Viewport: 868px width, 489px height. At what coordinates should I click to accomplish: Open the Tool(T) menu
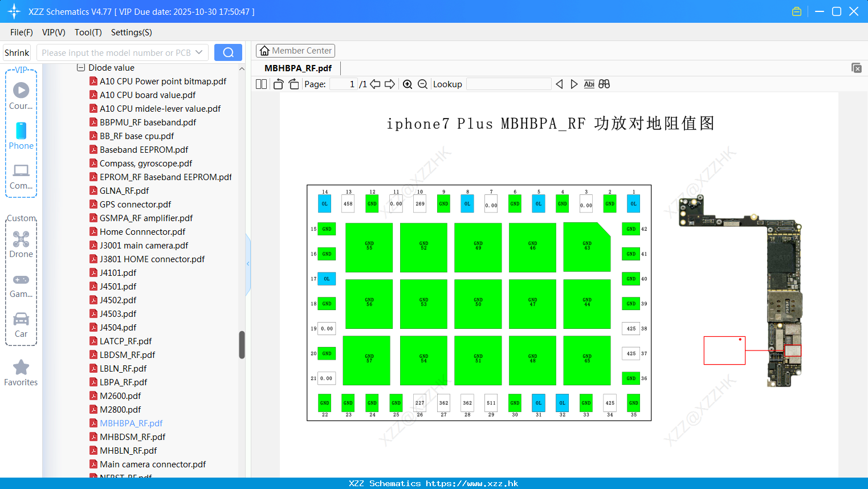88,32
